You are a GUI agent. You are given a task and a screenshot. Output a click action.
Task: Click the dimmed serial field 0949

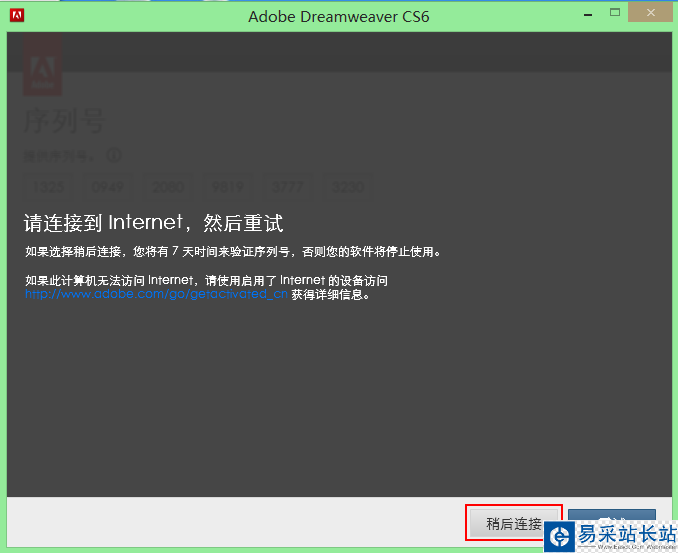pyautogui.click(x=108, y=187)
